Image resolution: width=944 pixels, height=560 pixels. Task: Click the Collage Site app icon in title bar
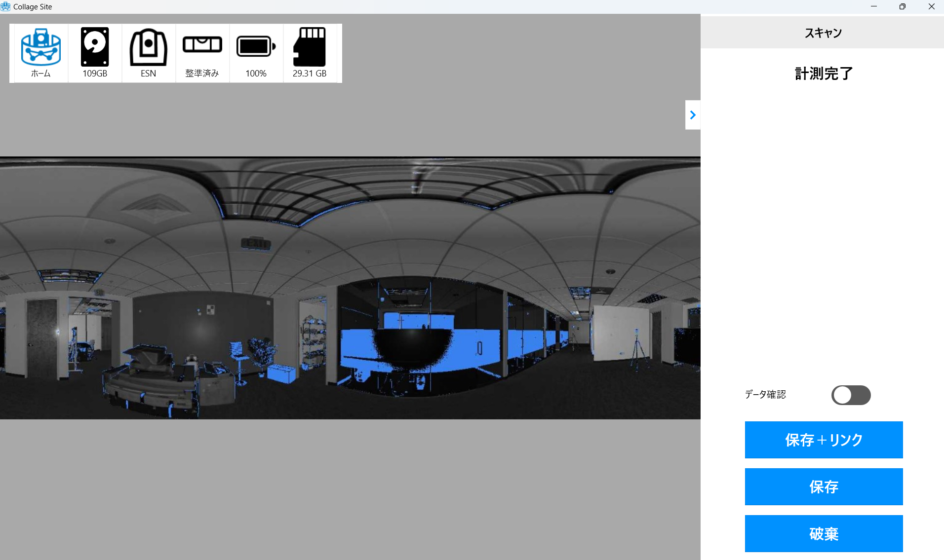[x=6, y=6]
